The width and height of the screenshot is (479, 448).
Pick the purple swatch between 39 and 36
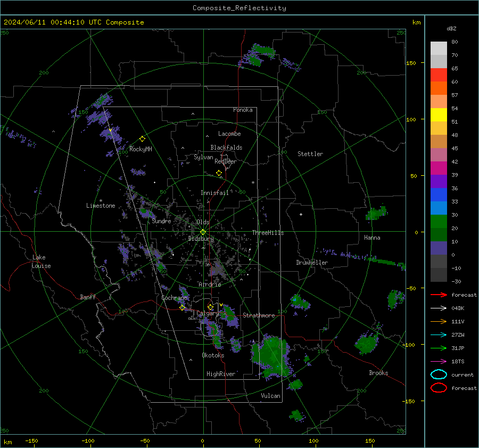(439, 181)
